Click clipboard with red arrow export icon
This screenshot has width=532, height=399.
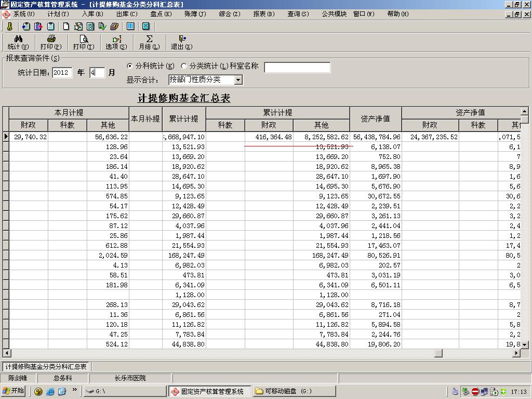coord(38,26)
